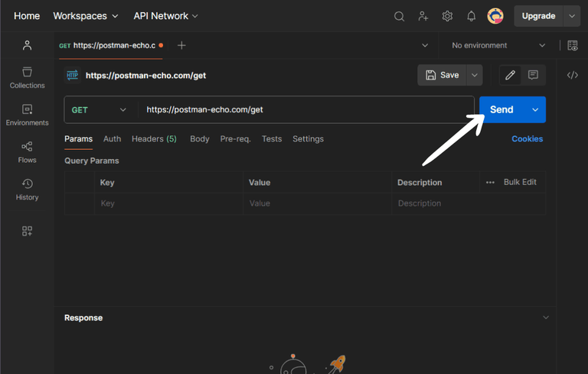Open the user avatar menu
Viewport: 588px width, 374px height.
495,16
